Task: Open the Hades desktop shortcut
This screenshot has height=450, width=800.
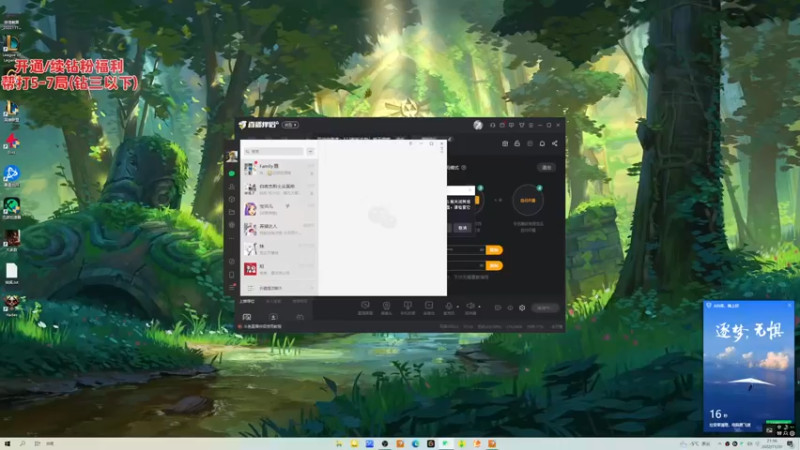Action: point(11,305)
